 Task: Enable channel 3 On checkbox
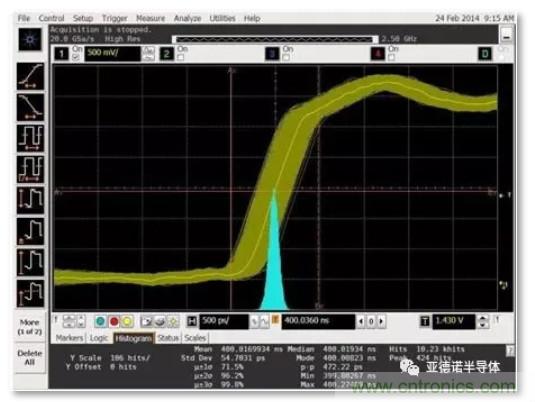(x=287, y=57)
